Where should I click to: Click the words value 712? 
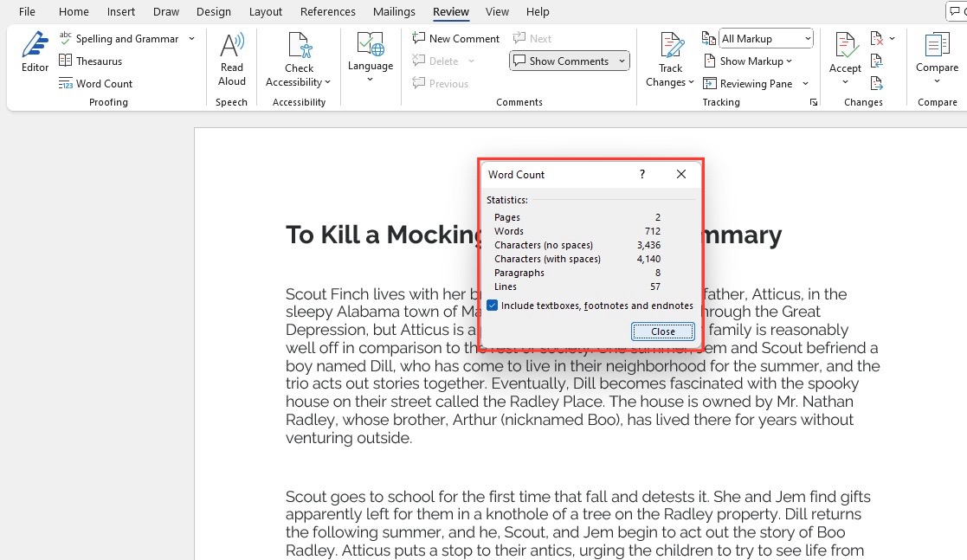click(x=653, y=231)
